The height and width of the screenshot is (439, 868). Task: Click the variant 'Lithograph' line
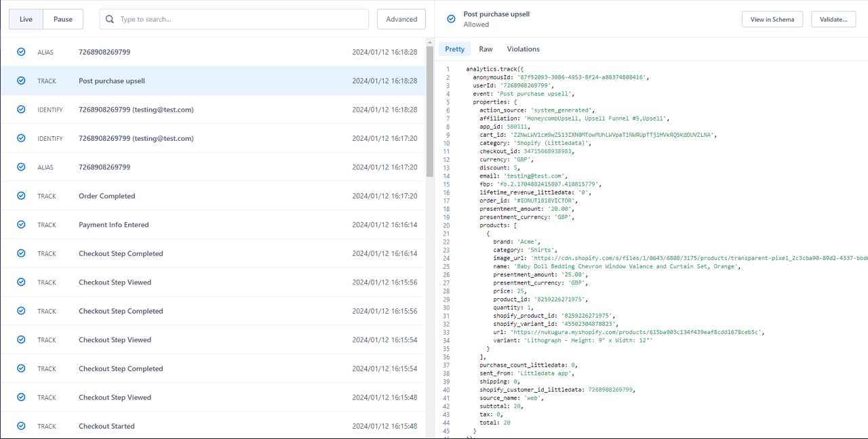(x=573, y=340)
